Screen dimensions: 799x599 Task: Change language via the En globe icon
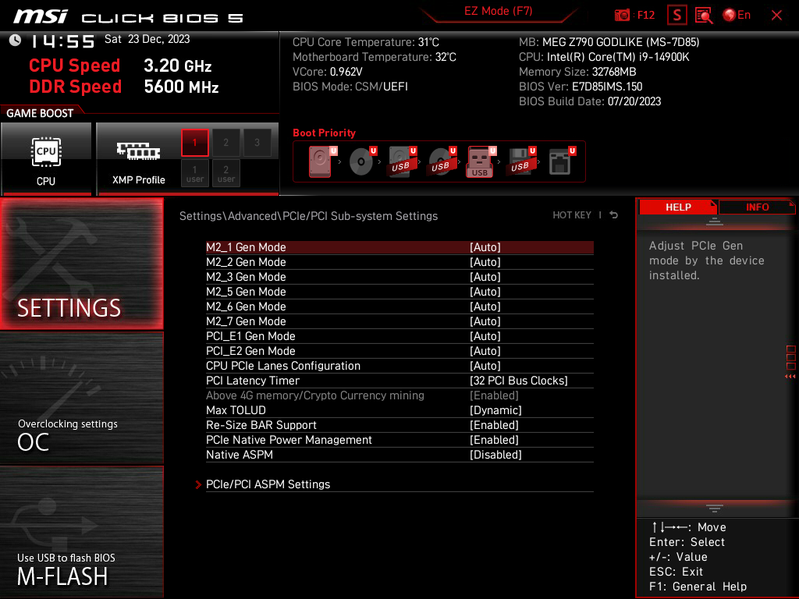point(736,15)
